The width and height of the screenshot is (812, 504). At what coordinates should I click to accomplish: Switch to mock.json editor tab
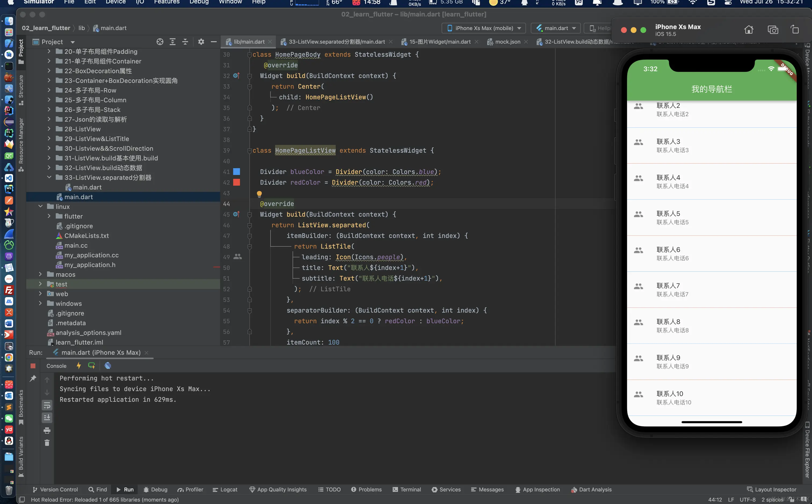pos(507,42)
